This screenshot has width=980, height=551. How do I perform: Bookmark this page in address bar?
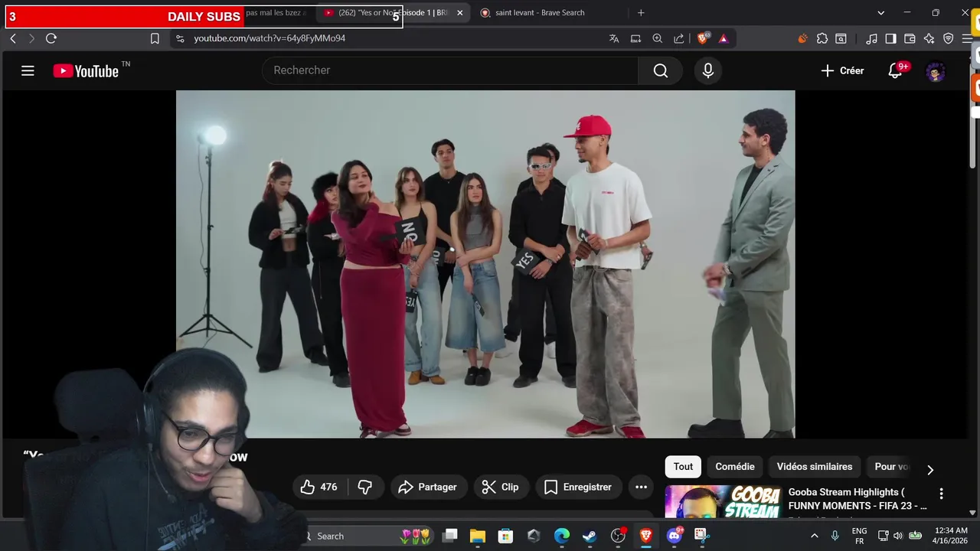point(155,38)
